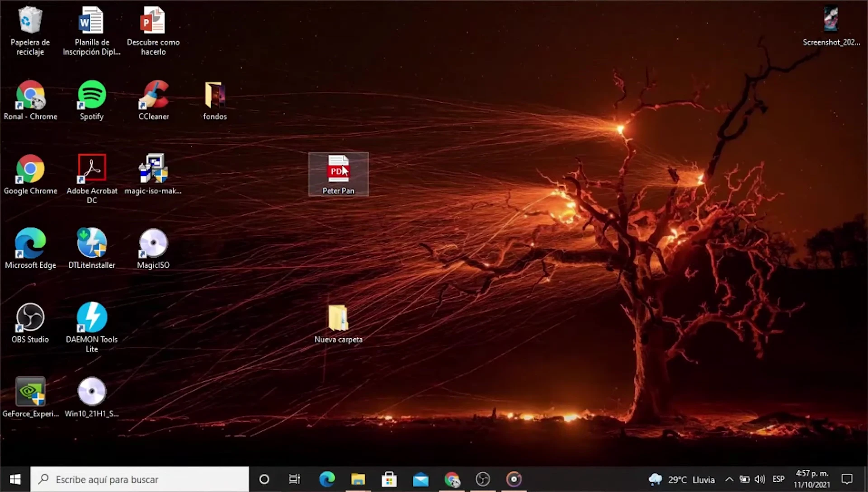Open Chrome profile from the taskbar
Screen dimensions: 868x492
[452, 479]
